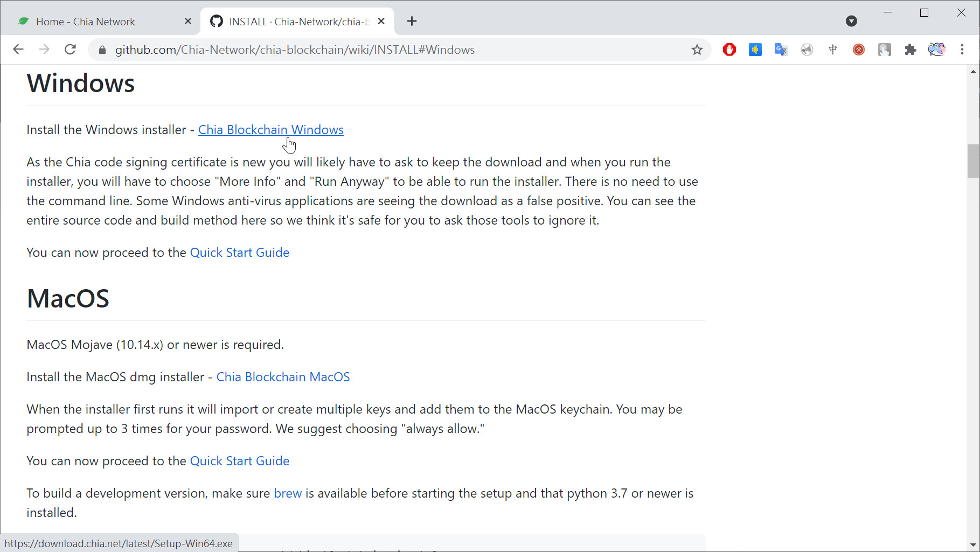Click the red crossed-hammers extension icon
980x552 pixels.
click(859, 50)
